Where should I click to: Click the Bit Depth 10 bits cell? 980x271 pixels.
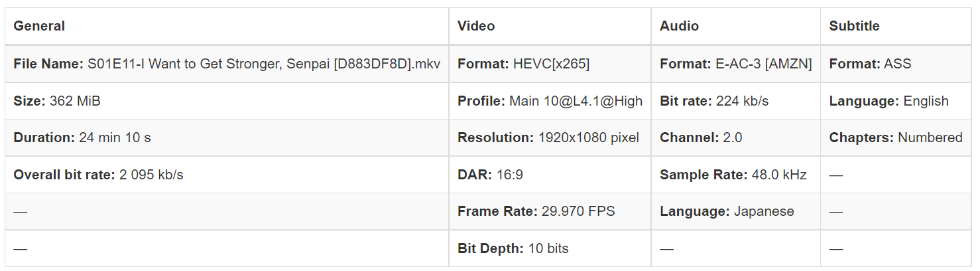point(513,249)
